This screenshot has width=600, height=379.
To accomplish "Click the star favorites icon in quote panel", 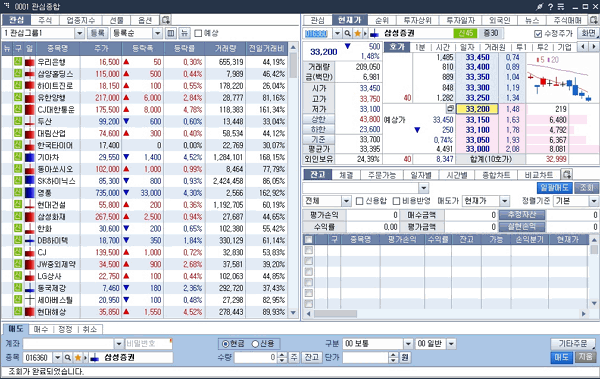I will click(x=357, y=33).
